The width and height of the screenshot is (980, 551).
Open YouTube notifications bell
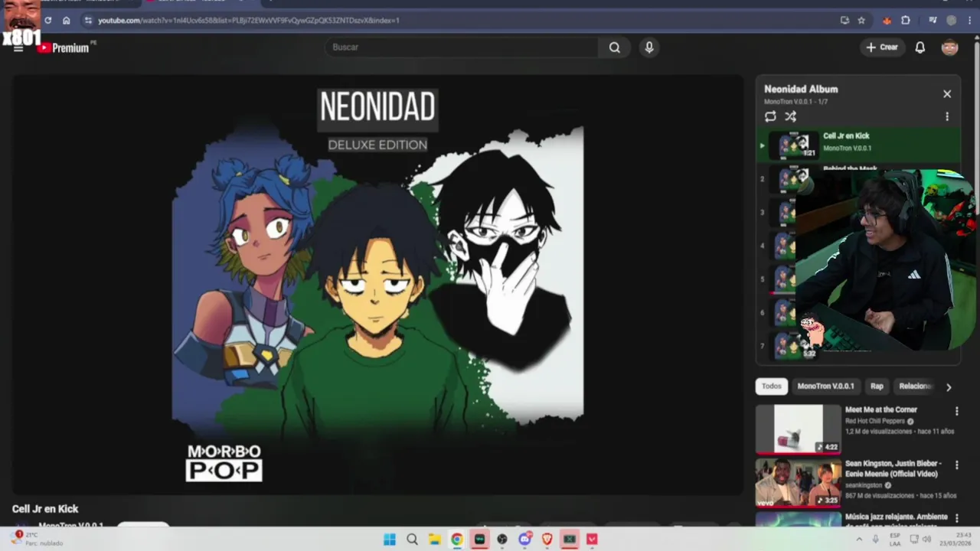pyautogui.click(x=920, y=47)
